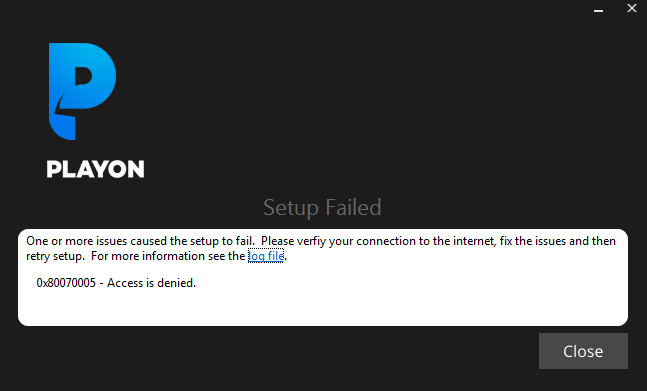Click the 'Access is denied.' message
Image resolution: width=647 pixels, height=391 pixels.
(x=151, y=283)
